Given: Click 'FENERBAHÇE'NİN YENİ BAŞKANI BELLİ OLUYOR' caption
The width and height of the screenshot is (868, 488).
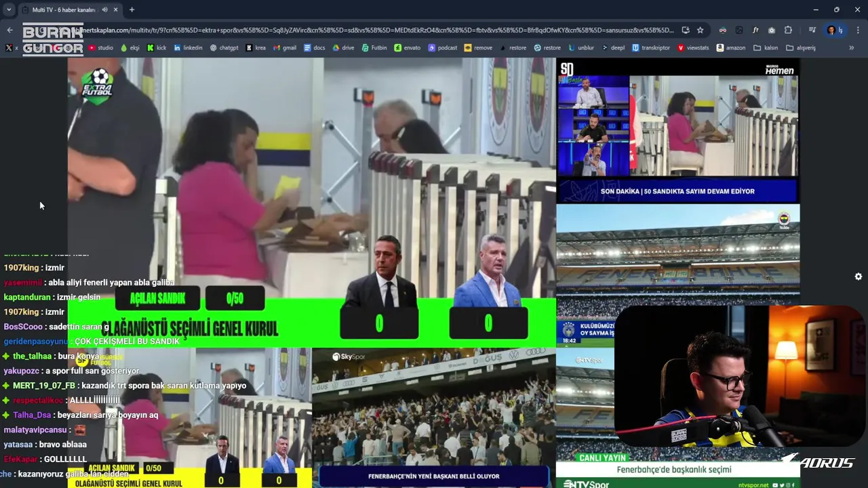Looking at the screenshot, I should point(434,476).
